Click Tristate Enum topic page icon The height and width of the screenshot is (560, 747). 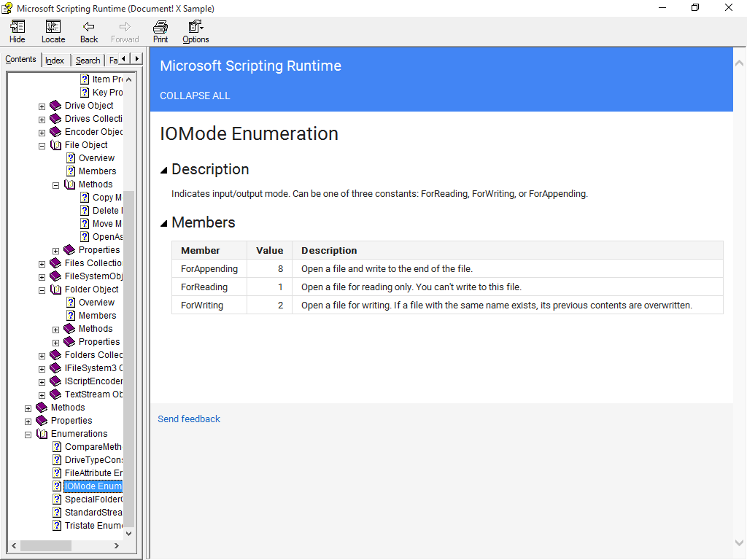click(x=57, y=525)
